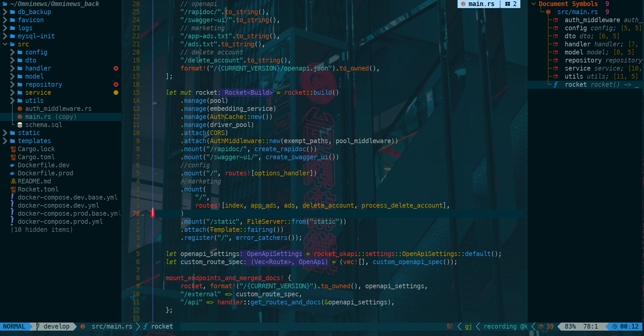644x336 pixels.
Task: Jump to the utils symbol in outline
Action: pyautogui.click(x=573, y=77)
